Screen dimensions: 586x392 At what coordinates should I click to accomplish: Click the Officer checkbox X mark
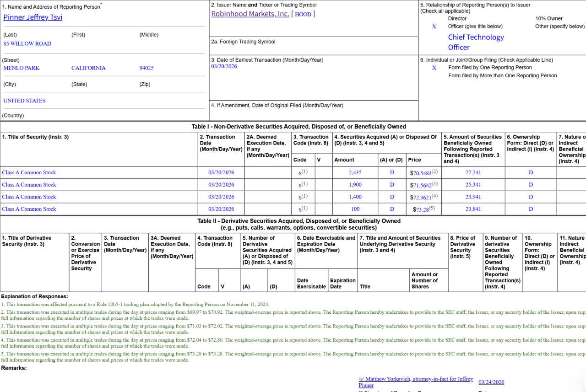[x=434, y=27]
